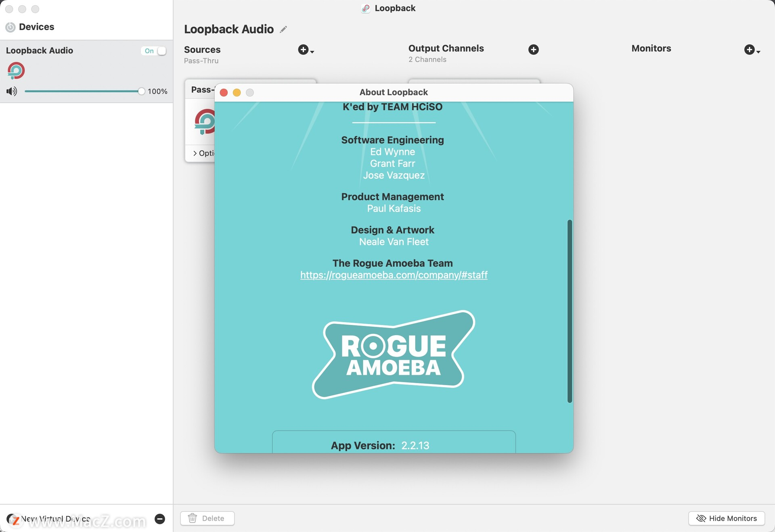Toggle the Loopback Audio device On switch
Viewport: 775px width, 532px height.
(x=154, y=51)
